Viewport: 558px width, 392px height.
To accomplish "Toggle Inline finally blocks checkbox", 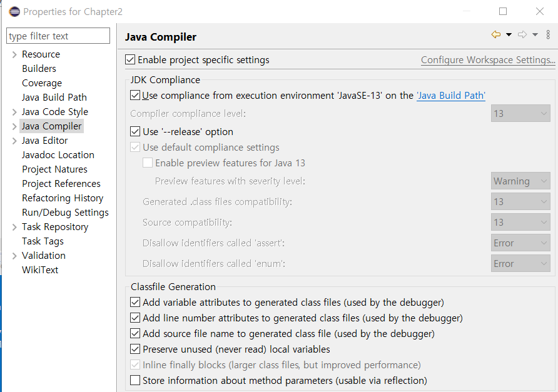I will coord(135,365).
